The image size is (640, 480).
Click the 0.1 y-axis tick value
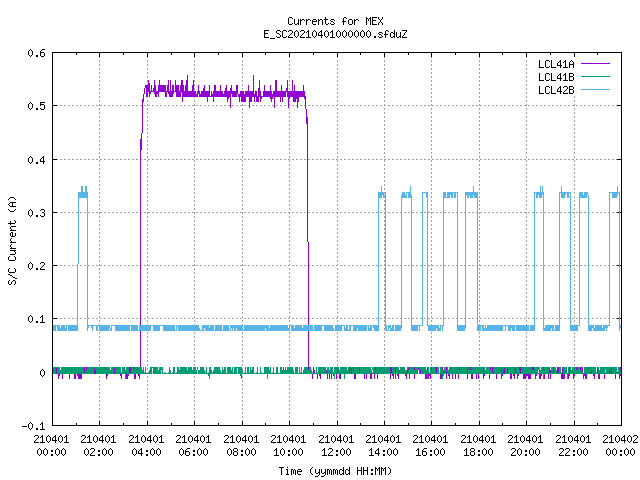tap(36, 319)
